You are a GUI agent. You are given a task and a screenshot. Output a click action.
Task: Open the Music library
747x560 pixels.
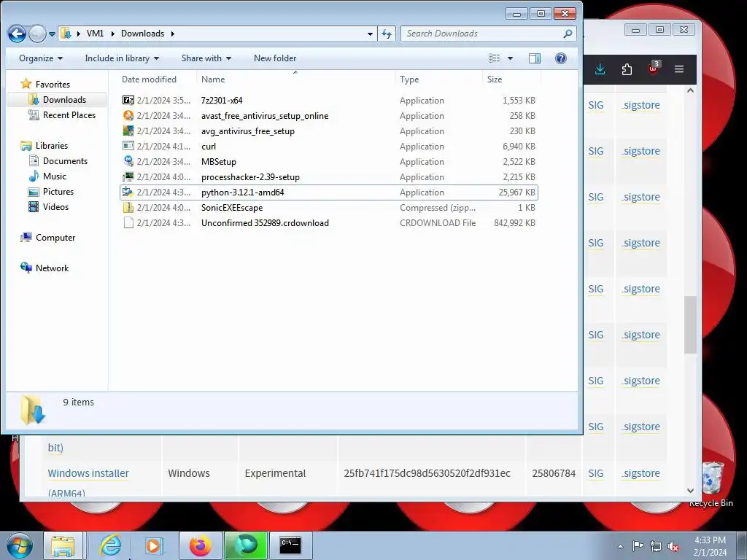pos(54,176)
